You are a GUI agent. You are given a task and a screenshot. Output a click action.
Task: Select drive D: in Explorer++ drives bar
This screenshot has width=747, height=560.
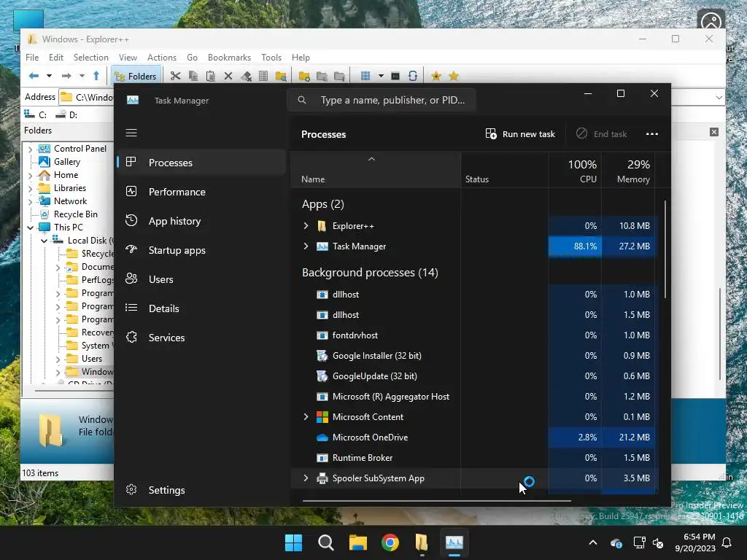coord(66,114)
